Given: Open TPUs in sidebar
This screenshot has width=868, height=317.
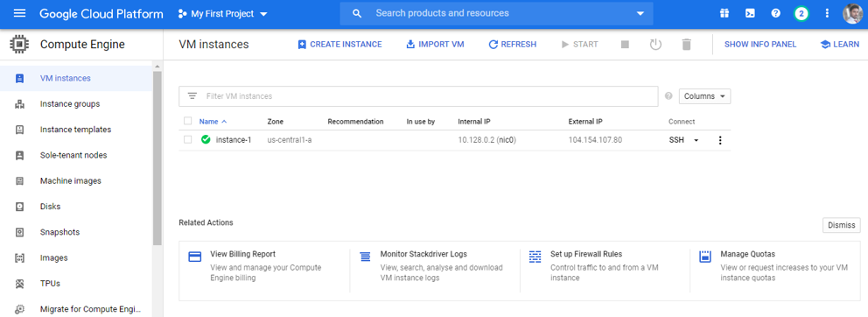Looking at the screenshot, I should 76,283.
